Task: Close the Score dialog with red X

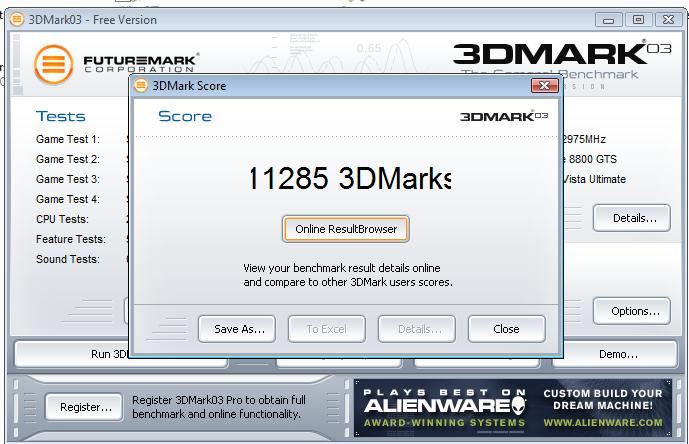Action: coord(544,86)
